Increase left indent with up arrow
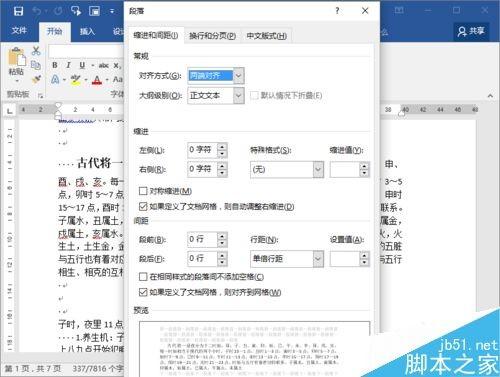 click(x=222, y=146)
